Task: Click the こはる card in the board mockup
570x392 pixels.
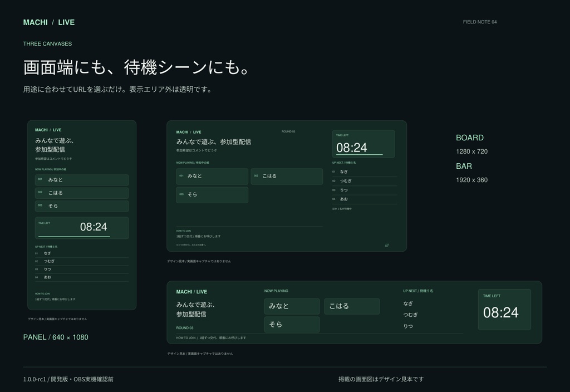Action: (287, 177)
